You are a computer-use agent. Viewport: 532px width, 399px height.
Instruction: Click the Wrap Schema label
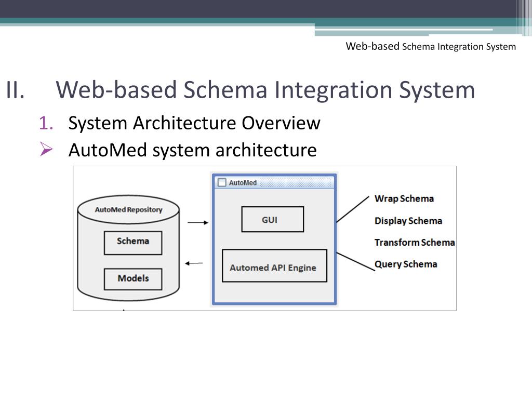pyautogui.click(x=404, y=198)
